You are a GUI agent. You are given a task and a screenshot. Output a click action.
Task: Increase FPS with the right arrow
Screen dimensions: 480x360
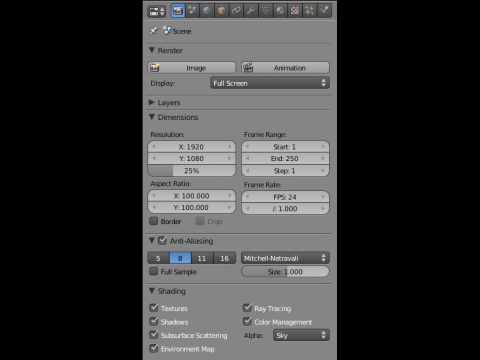pos(323,197)
